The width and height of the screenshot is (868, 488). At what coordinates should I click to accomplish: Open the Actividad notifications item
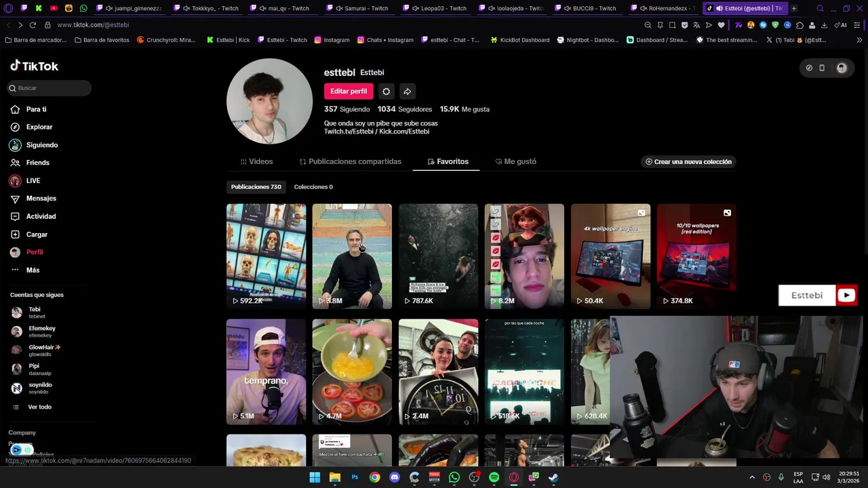(x=33, y=216)
